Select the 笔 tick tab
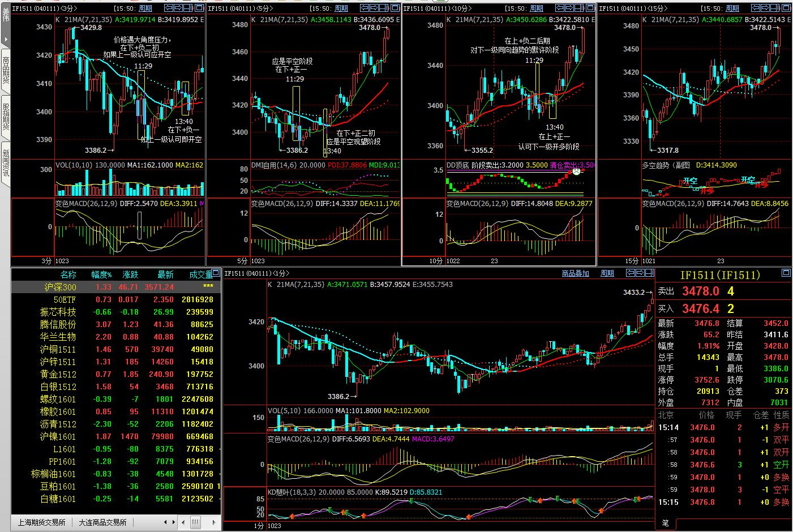 665,522
